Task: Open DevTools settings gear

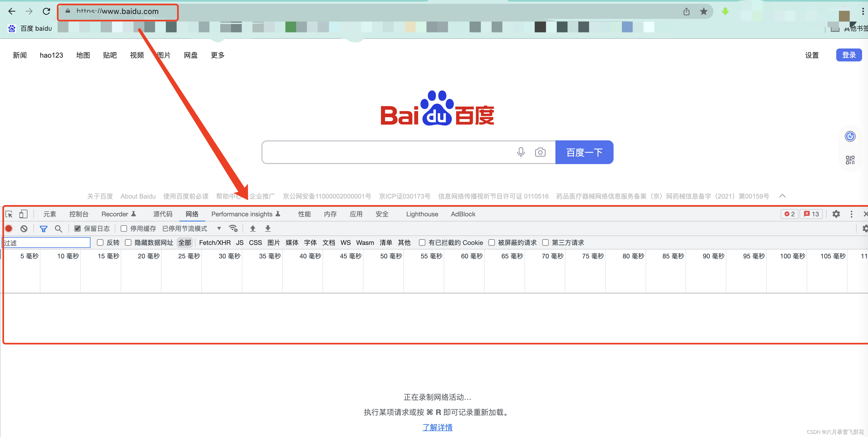Action: click(x=836, y=214)
